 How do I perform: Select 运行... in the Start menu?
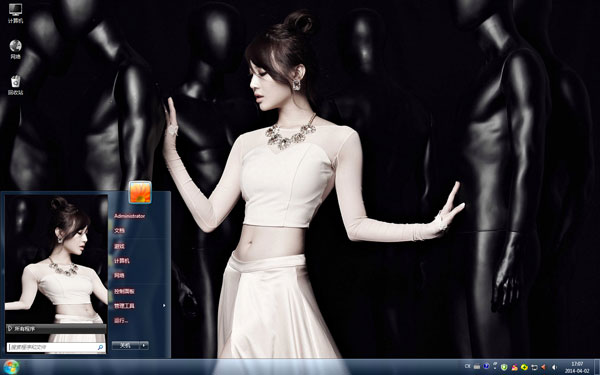tap(121, 321)
